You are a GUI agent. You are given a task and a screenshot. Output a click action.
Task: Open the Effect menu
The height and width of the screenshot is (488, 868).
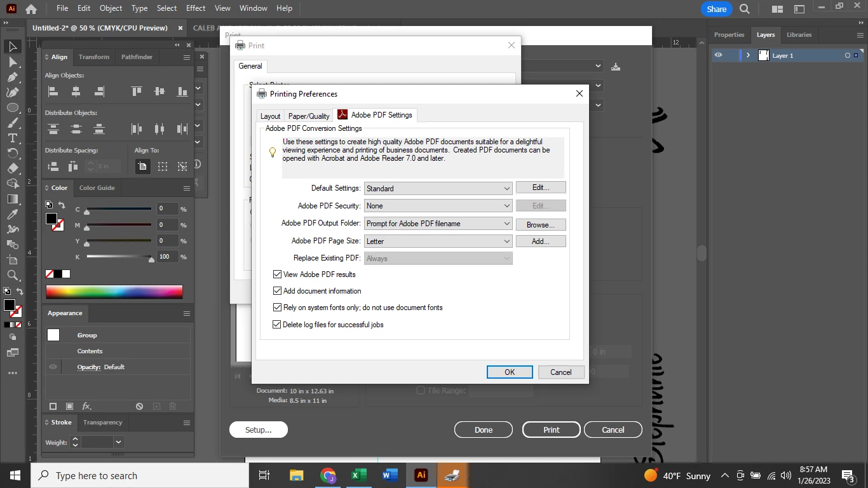pyautogui.click(x=196, y=8)
